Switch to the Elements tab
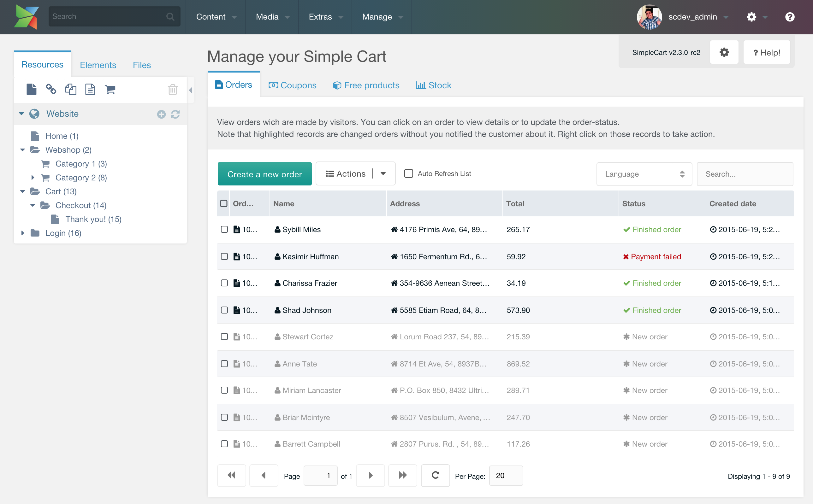Viewport: 813px width, 504px height. click(98, 65)
